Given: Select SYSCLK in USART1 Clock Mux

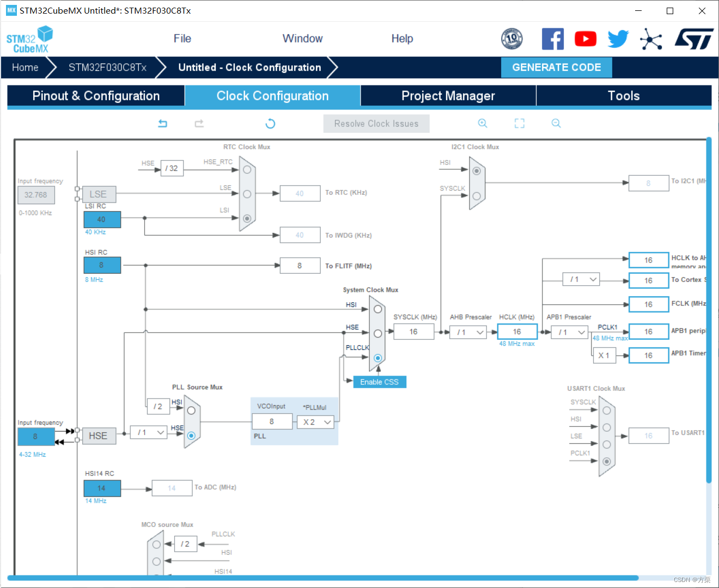Looking at the screenshot, I should (x=606, y=411).
